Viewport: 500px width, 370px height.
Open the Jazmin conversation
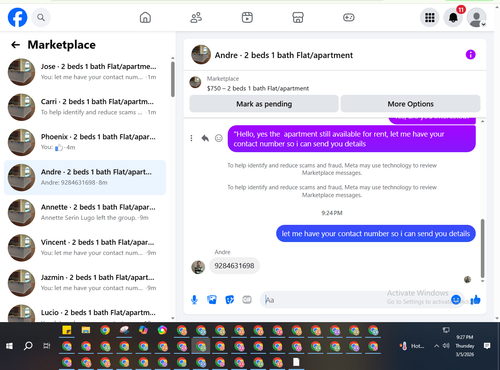click(85, 283)
